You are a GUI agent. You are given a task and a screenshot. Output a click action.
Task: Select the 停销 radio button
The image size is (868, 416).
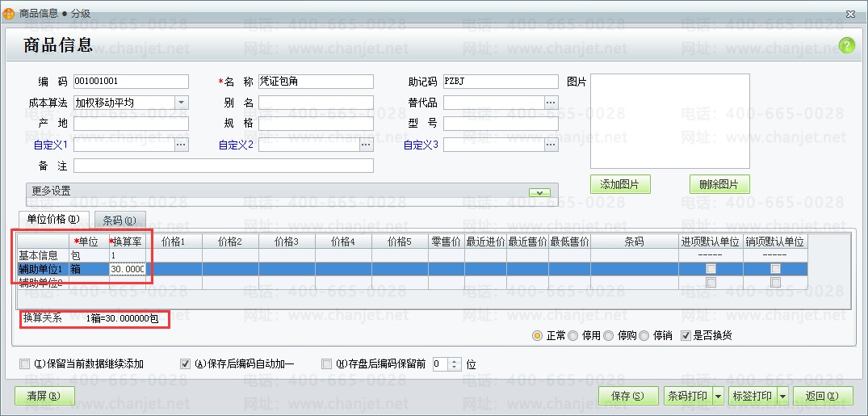[644, 336]
